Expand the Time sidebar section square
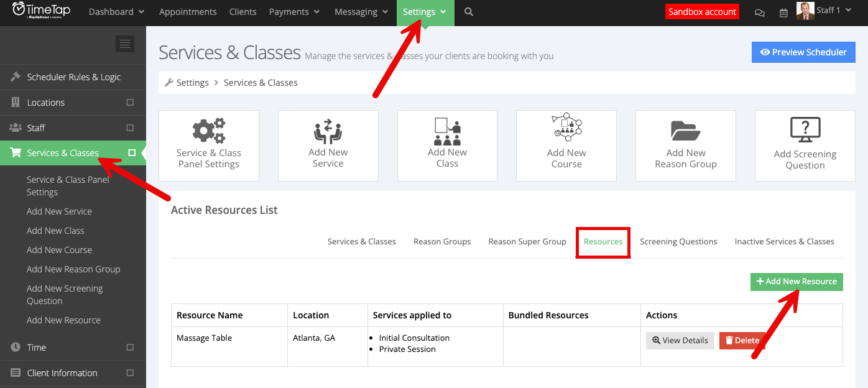The height and width of the screenshot is (388, 868). tap(130, 347)
